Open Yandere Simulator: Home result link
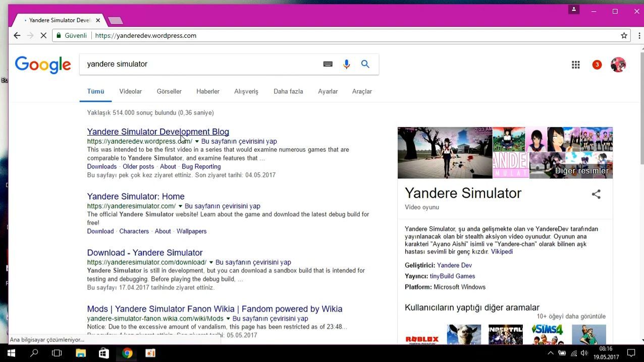 136,197
